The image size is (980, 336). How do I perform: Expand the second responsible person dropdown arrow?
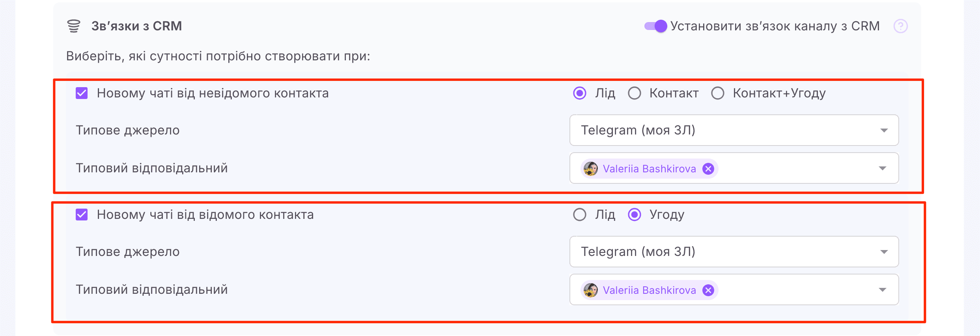pos(883,289)
